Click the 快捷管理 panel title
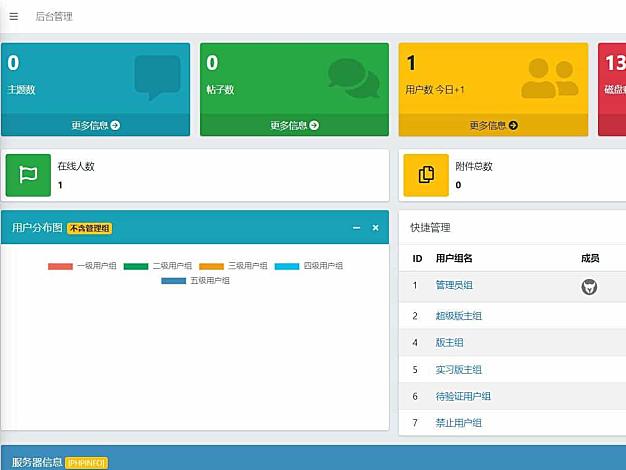Viewport: 626px width, 470px height. pyautogui.click(x=430, y=228)
